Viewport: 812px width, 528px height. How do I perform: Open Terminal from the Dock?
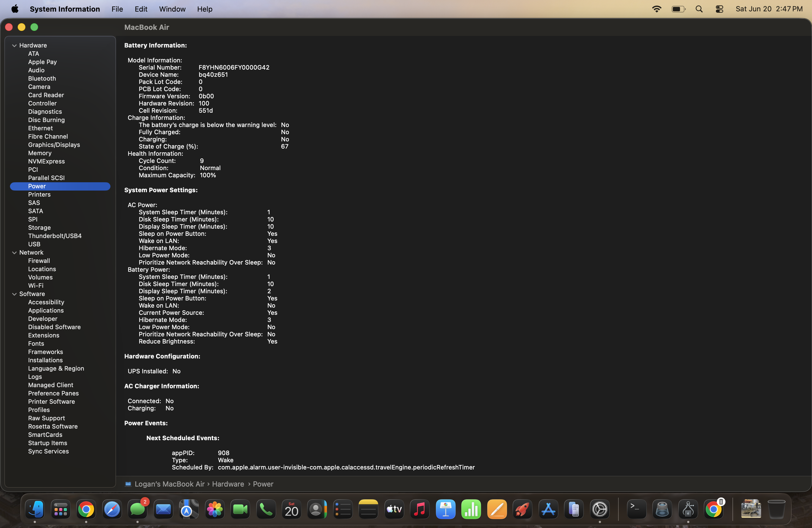(x=637, y=509)
